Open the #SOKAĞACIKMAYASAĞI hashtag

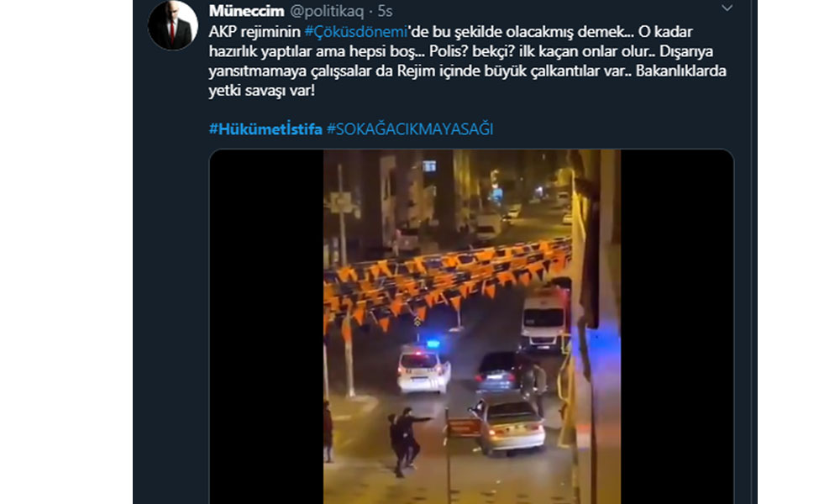[x=410, y=129]
